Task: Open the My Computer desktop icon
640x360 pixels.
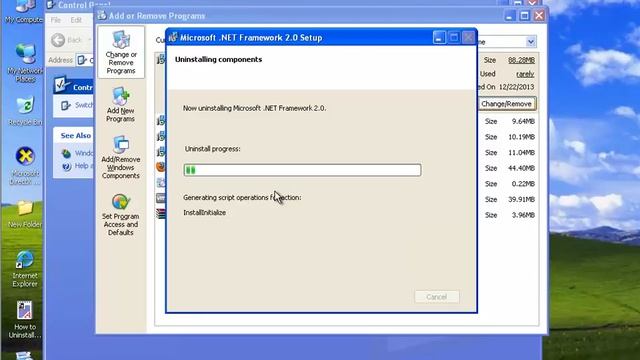Action: (x=24, y=12)
